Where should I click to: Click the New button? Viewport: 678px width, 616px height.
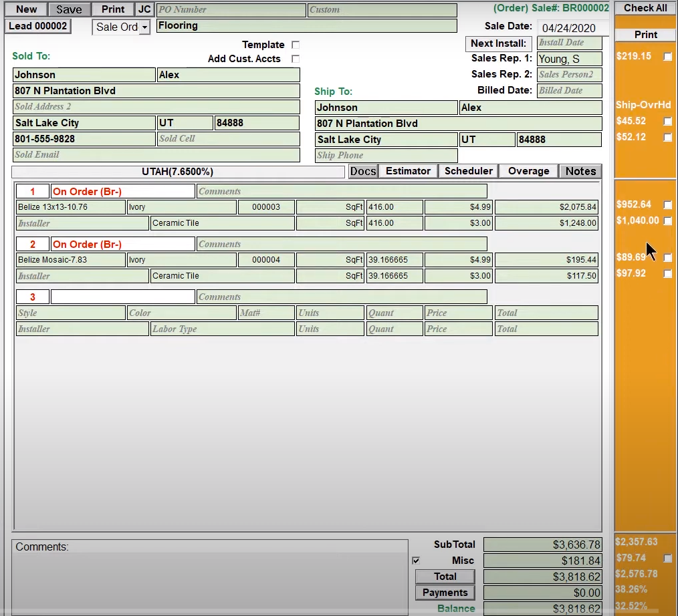25,9
